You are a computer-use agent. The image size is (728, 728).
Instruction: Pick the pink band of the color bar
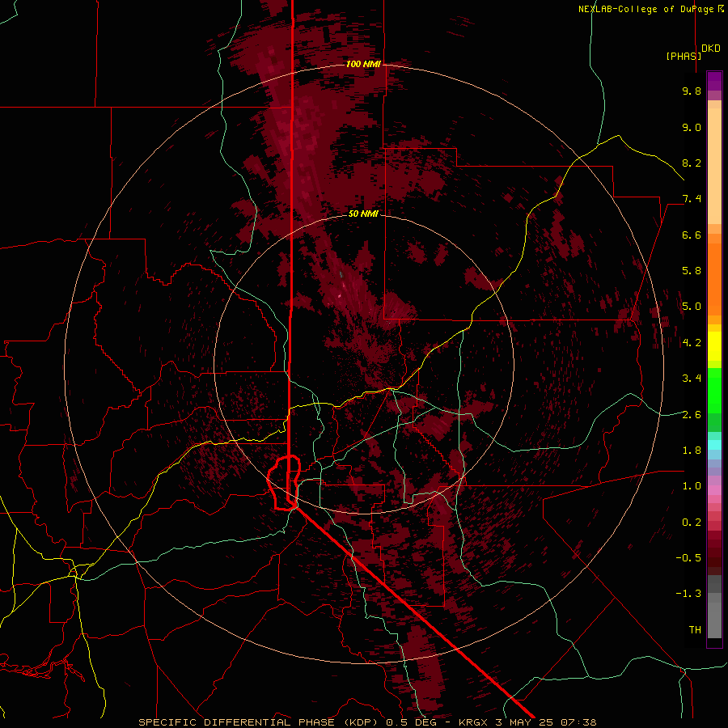click(x=714, y=490)
